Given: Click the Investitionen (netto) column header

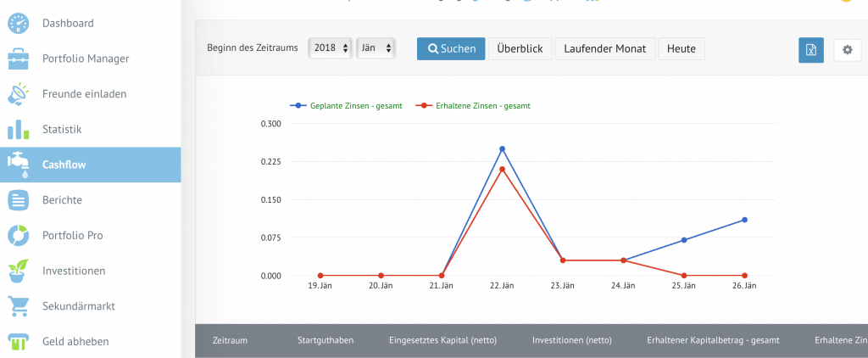Looking at the screenshot, I should (572, 340).
